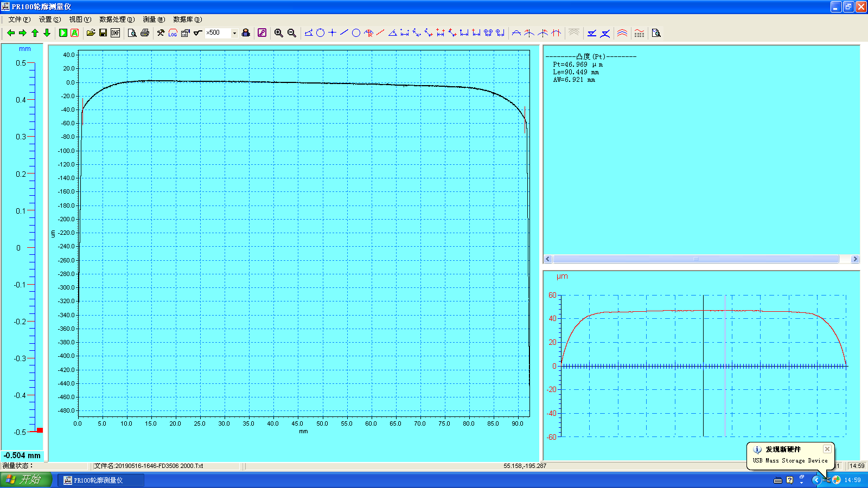Screen dimensions: 868x488
Task: Export the profile as DXF
Action: [116, 33]
